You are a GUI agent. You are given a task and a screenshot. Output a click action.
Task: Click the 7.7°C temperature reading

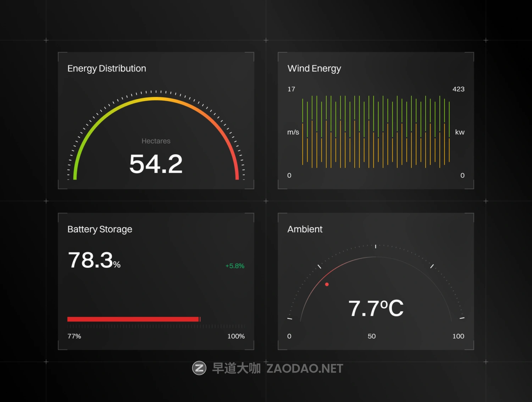pyautogui.click(x=376, y=308)
